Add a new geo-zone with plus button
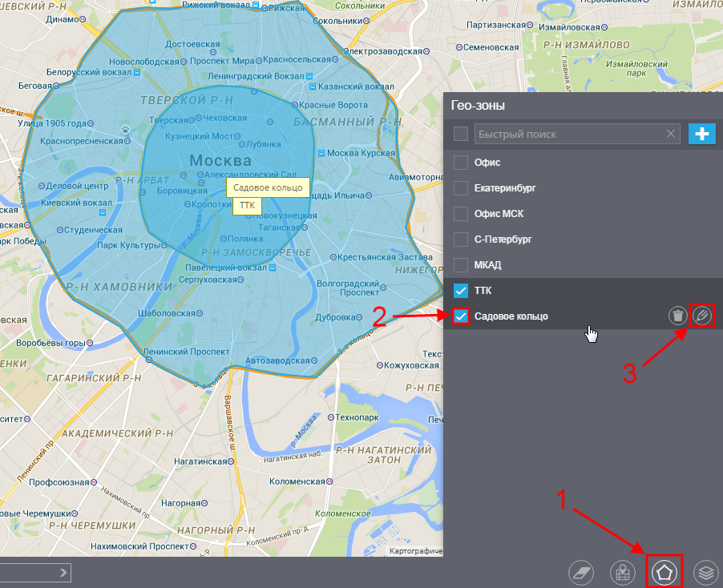 tap(702, 134)
